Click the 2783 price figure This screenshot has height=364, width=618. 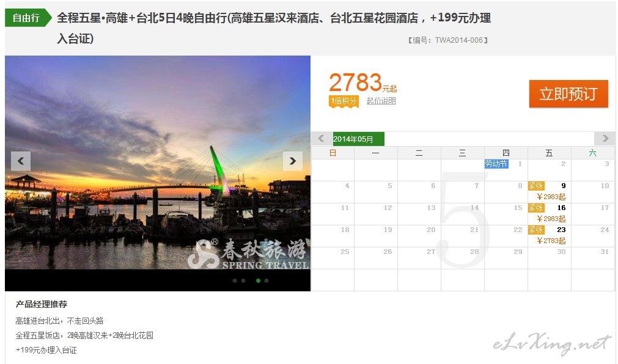coord(356,82)
